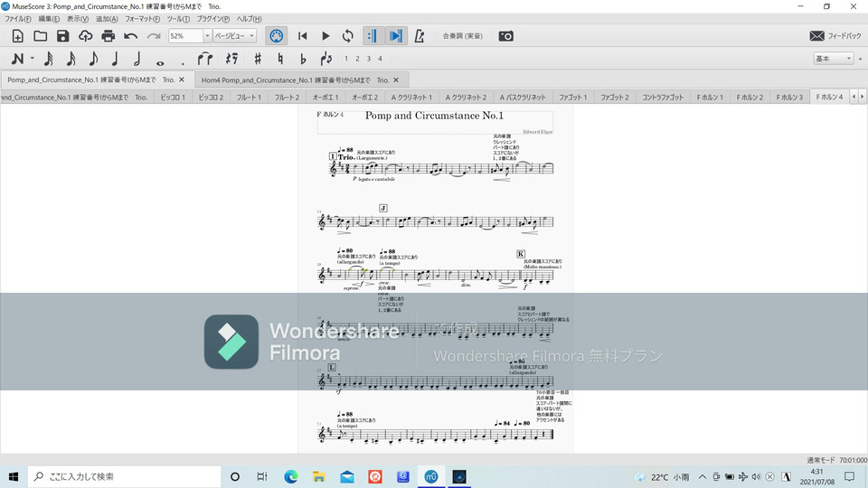
Task: Add a tie between notes
Action: pos(205,58)
